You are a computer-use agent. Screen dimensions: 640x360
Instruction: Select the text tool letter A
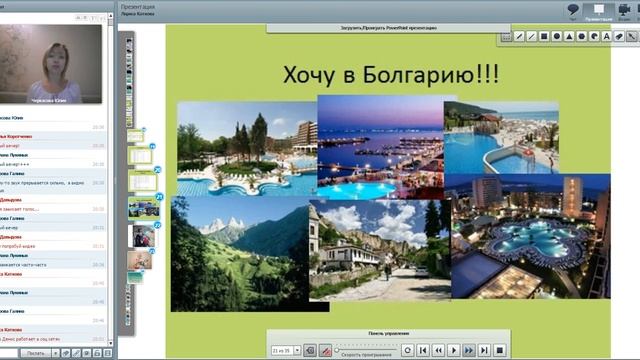(607, 37)
